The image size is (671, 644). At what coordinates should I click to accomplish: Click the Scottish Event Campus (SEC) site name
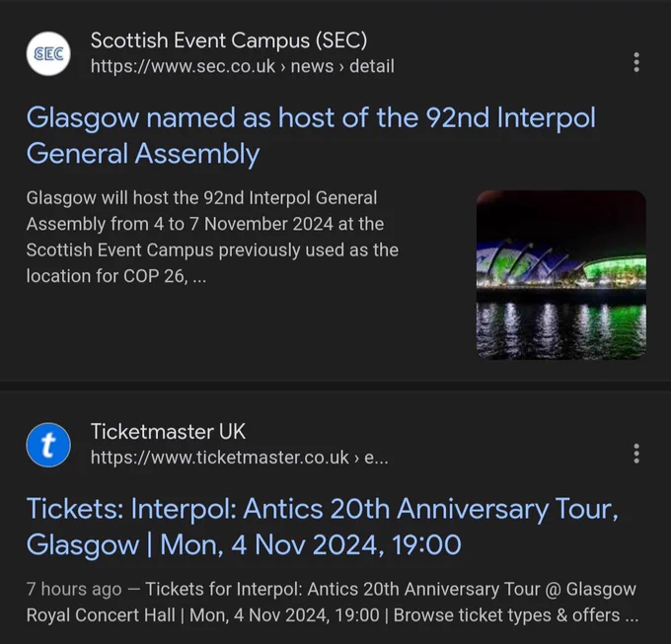(229, 40)
